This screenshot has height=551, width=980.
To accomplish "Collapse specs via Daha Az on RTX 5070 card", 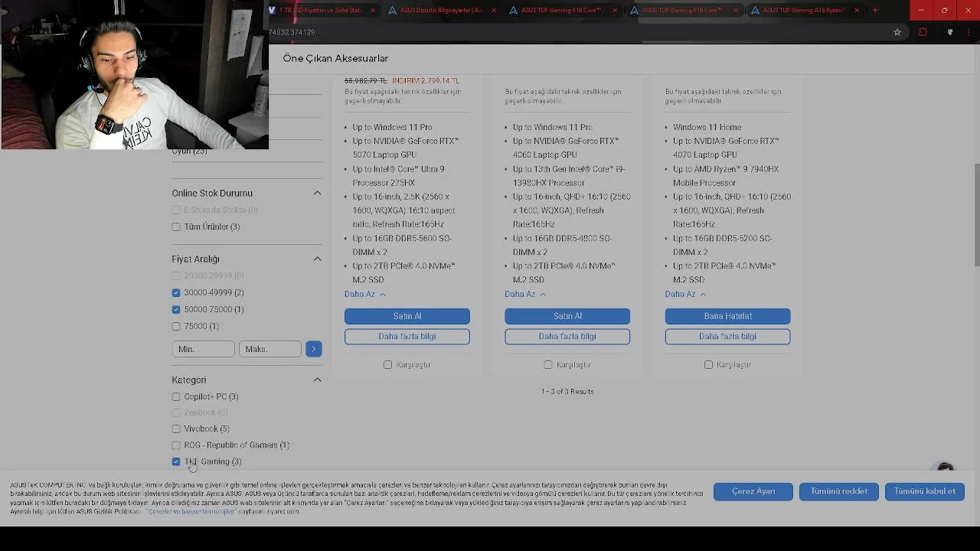I will point(365,294).
